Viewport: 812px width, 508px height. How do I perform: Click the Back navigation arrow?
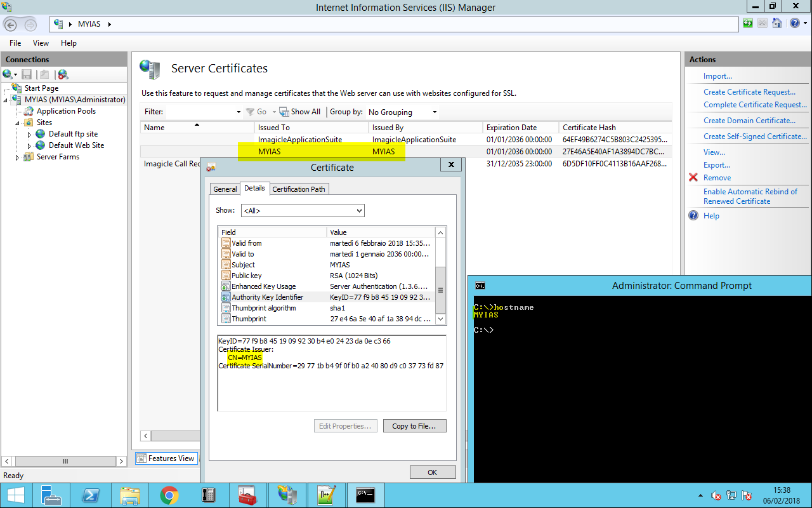coord(11,25)
